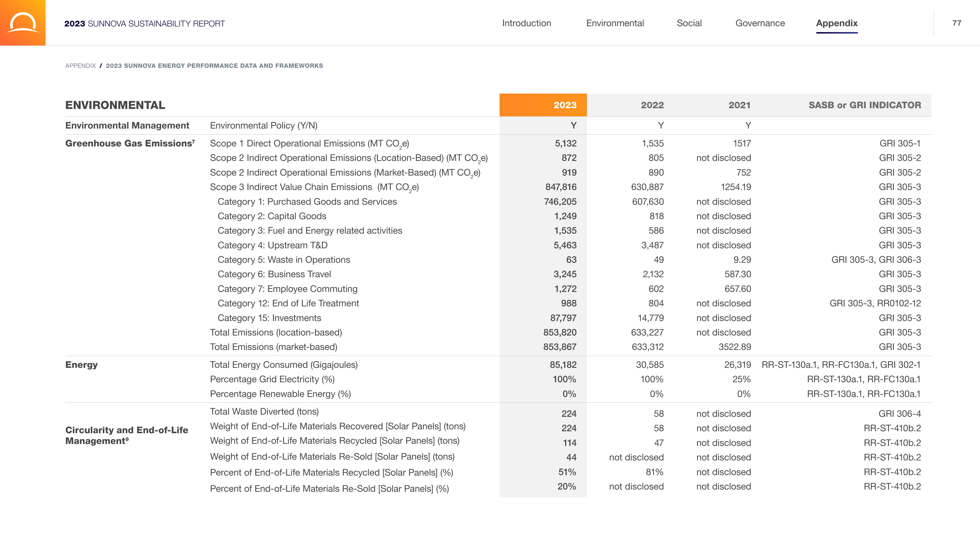Click the GRI 305-3, RR0102-12 indicator
Viewport: 980px width, 551px height.
pos(875,303)
